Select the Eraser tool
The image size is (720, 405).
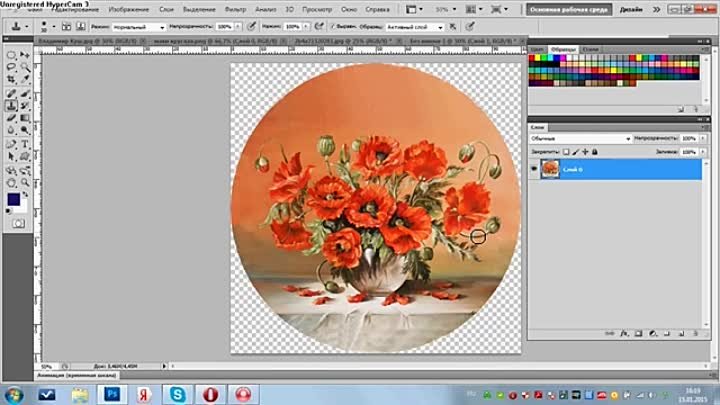(x=11, y=118)
